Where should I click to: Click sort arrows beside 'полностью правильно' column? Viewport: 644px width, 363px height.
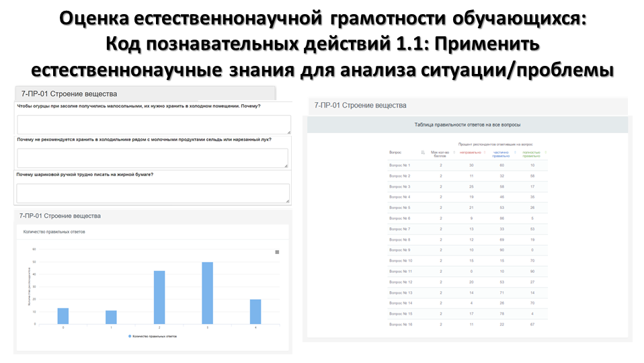tap(545, 153)
